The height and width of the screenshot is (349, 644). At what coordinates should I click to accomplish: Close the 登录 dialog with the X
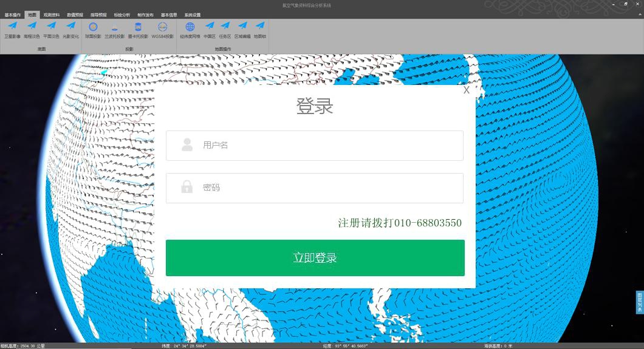[466, 90]
